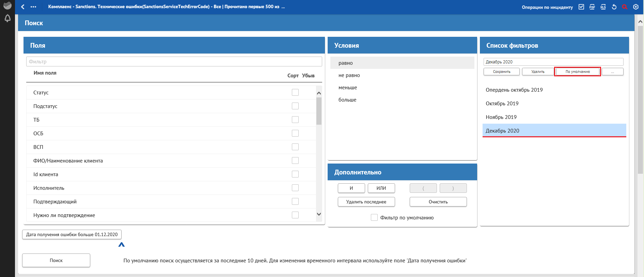Image resolution: width=644 pixels, height=277 pixels.
Task: Click the fields Фильтр input box
Action: pyautogui.click(x=174, y=62)
